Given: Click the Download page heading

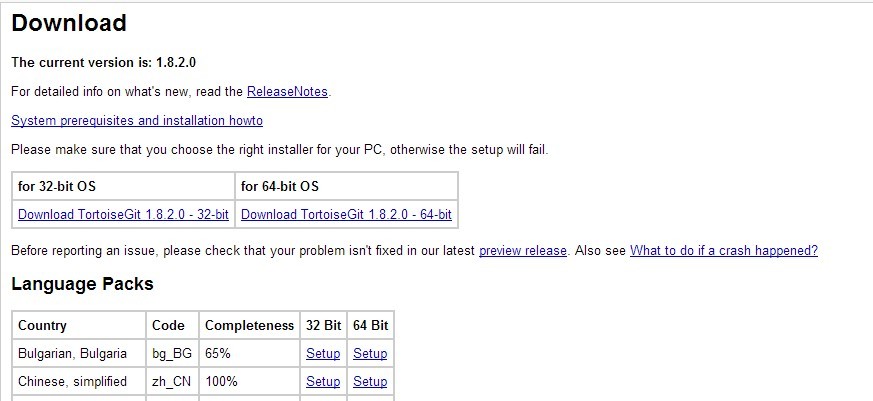Looking at the screenshot, I should pos(69,23).
